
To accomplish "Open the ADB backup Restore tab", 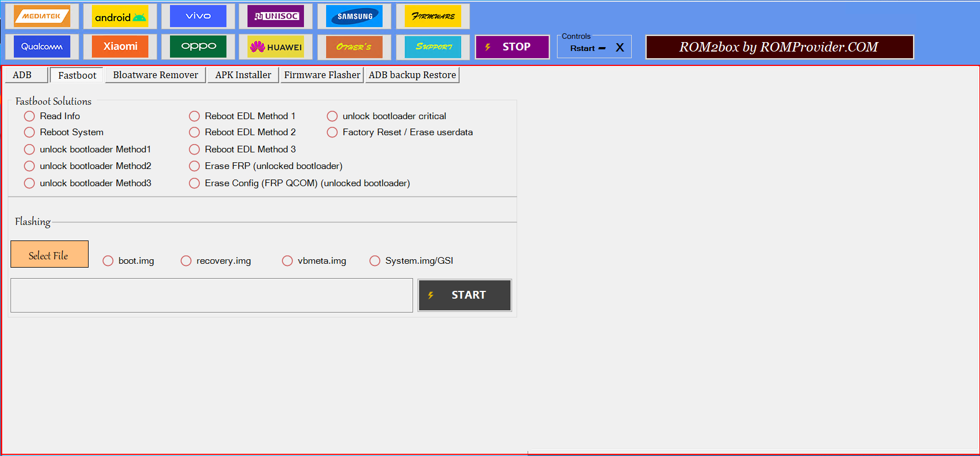I will (412, 75).
